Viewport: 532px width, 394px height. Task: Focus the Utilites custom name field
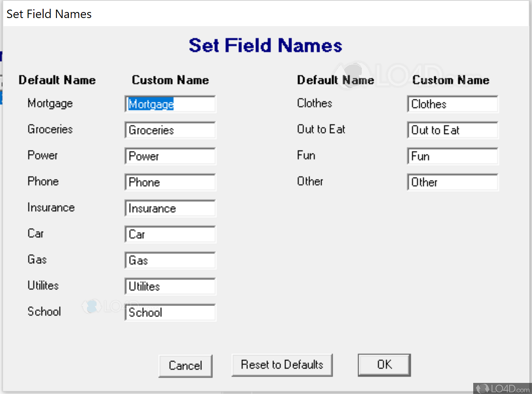coord(170,287)
